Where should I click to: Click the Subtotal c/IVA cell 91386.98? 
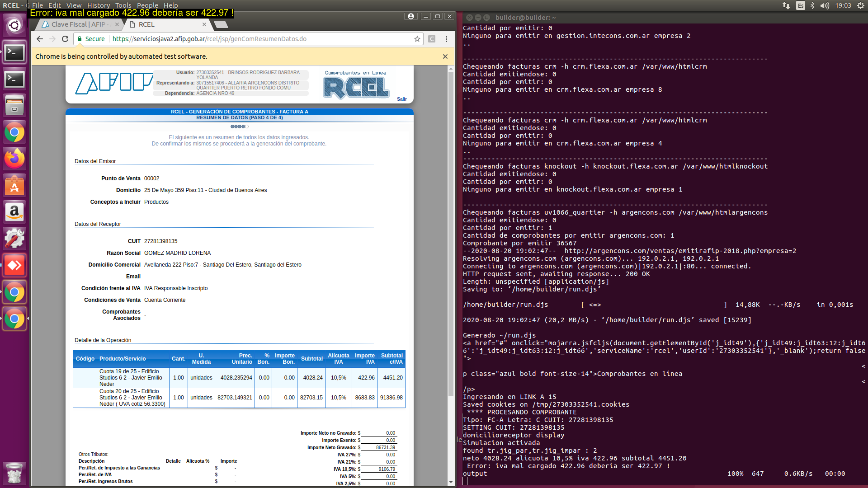tap(392, 398)
